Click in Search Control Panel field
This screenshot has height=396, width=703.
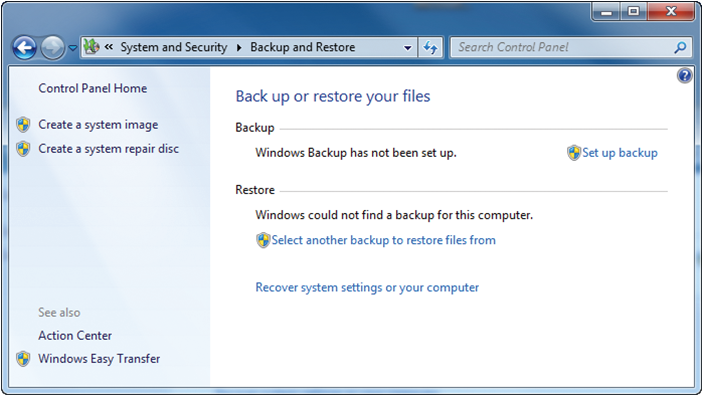pos(564,47)
